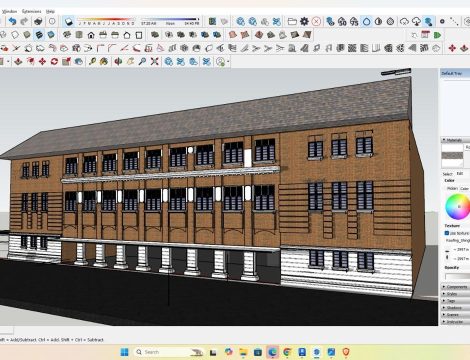Toggle the Use texture image checkbox

pyautogui.click(x=447, y=233)
